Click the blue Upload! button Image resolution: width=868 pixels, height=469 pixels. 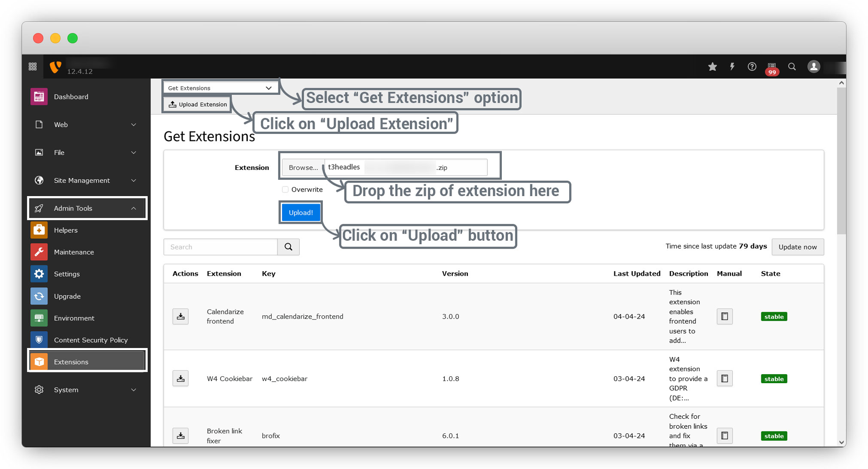pyautogui.click(x=301, y=213)
